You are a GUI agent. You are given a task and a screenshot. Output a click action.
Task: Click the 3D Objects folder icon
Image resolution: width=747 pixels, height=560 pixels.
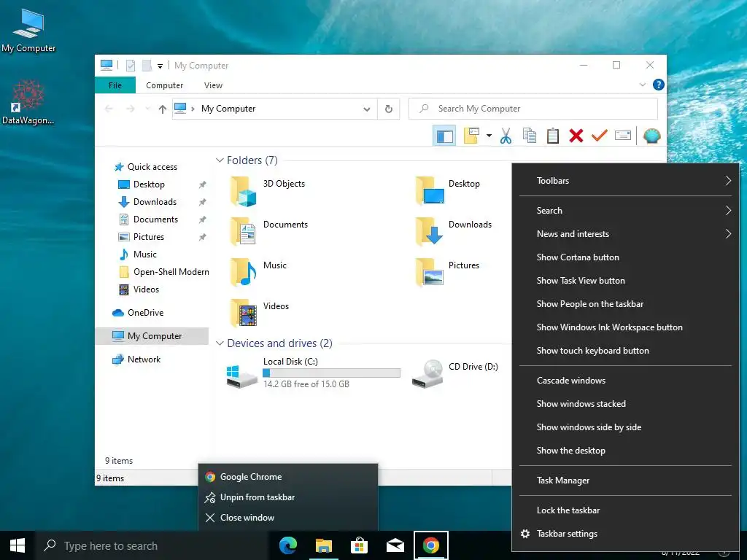click(244, 191)
